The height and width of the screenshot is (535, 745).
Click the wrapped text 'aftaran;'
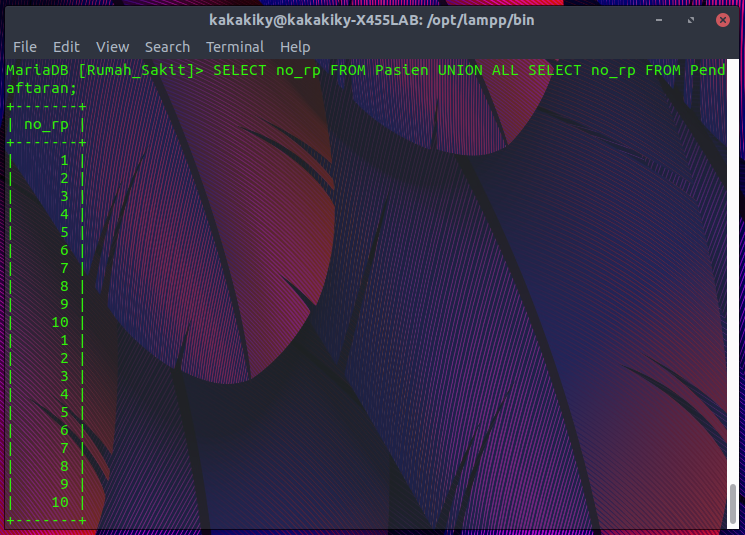(41, 88)
